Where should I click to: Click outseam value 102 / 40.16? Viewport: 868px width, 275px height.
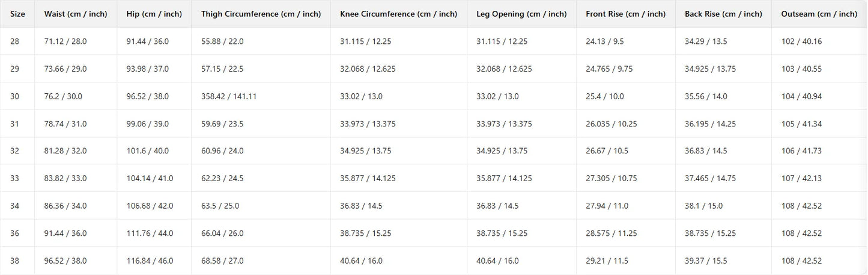pyautogui.click(x=801, y=42)
